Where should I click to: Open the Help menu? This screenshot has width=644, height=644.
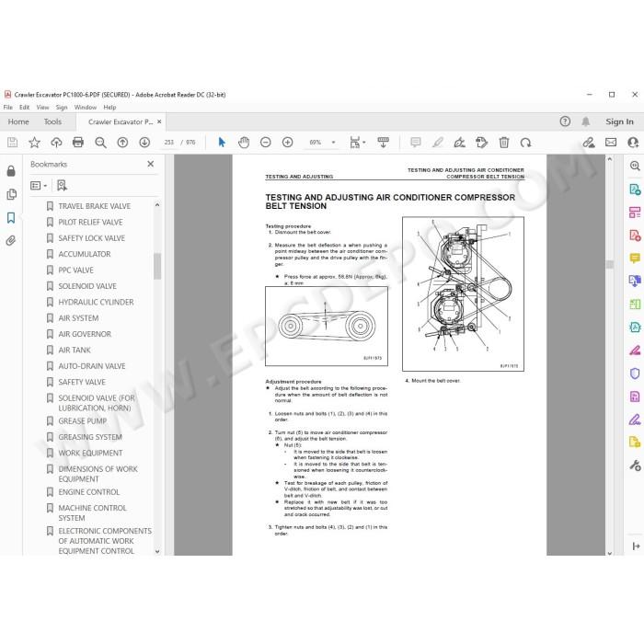coord(109,108)
